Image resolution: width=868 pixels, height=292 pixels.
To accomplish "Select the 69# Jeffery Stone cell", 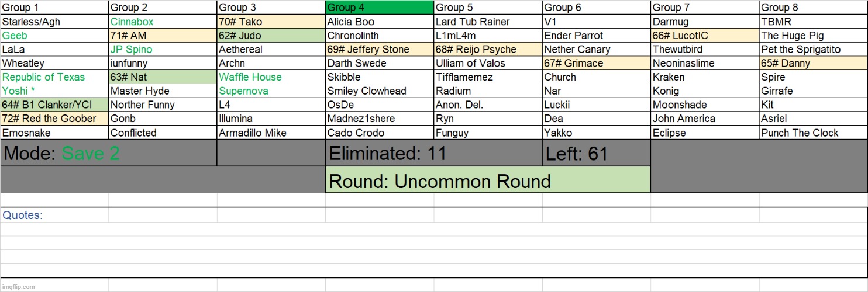I will click(x=380, y=50).
